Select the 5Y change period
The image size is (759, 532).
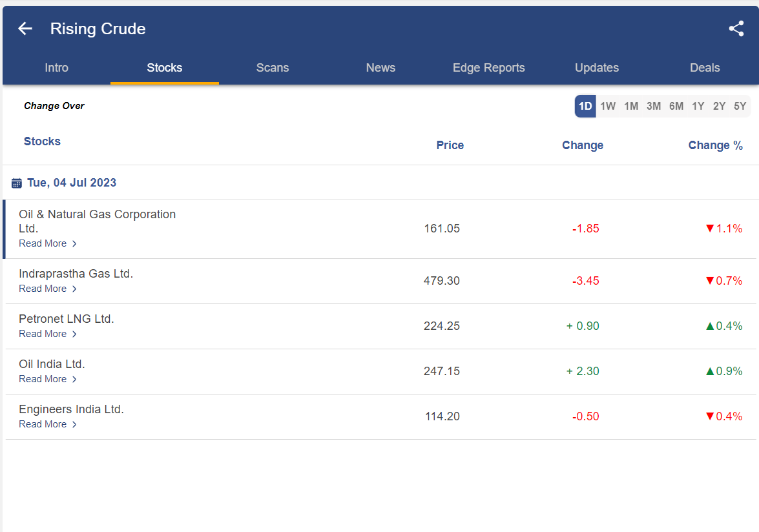tap(740, 106)
